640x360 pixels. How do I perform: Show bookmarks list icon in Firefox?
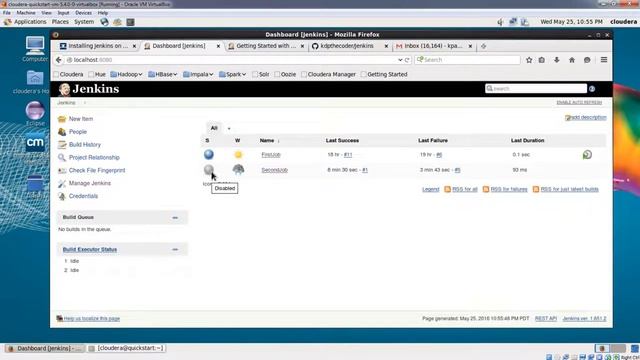pyautogui.click(x=542, y=60)
